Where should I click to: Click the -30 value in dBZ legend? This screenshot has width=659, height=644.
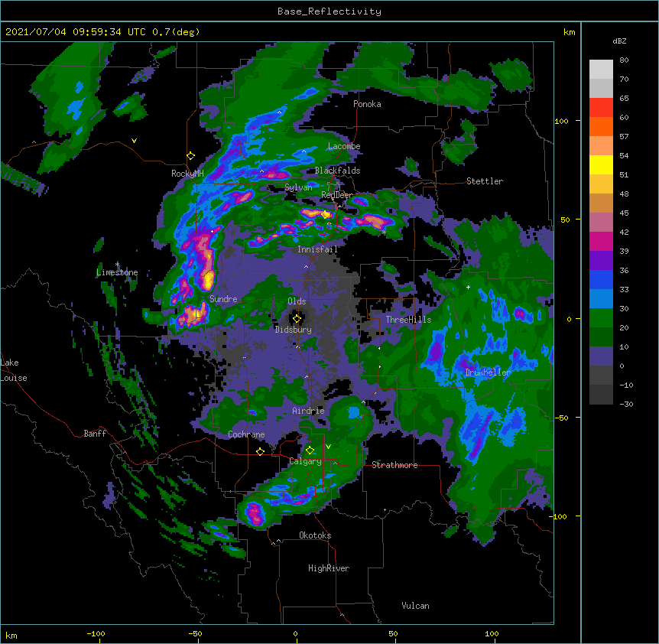[626, 404]
